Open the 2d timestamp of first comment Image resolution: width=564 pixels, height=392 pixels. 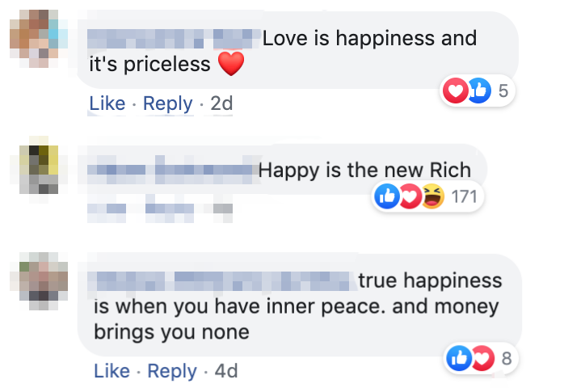coord(221,104)
